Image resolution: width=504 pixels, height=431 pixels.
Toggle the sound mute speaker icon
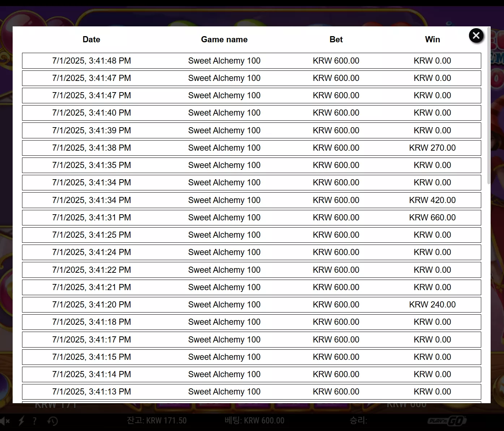tap(5, 421)
